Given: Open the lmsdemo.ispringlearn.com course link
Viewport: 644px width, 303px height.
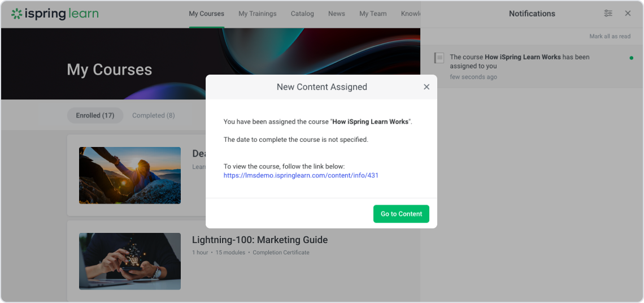Looking at the screenshot, I should pos(301,175).
